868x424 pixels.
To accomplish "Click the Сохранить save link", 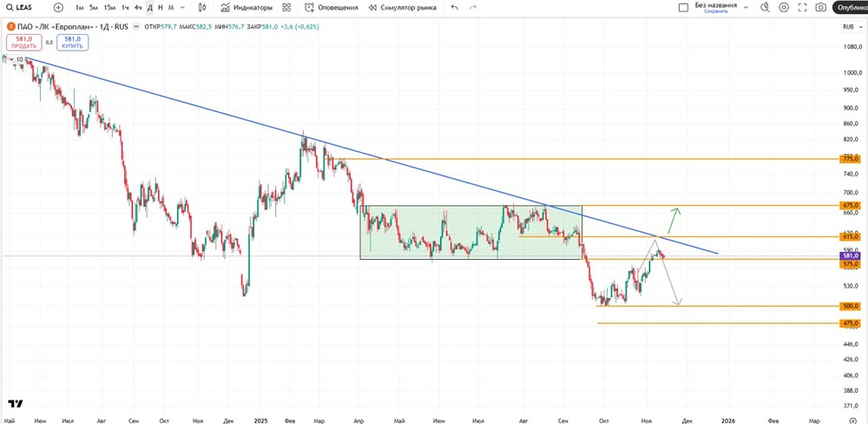I will coord(716,11).
